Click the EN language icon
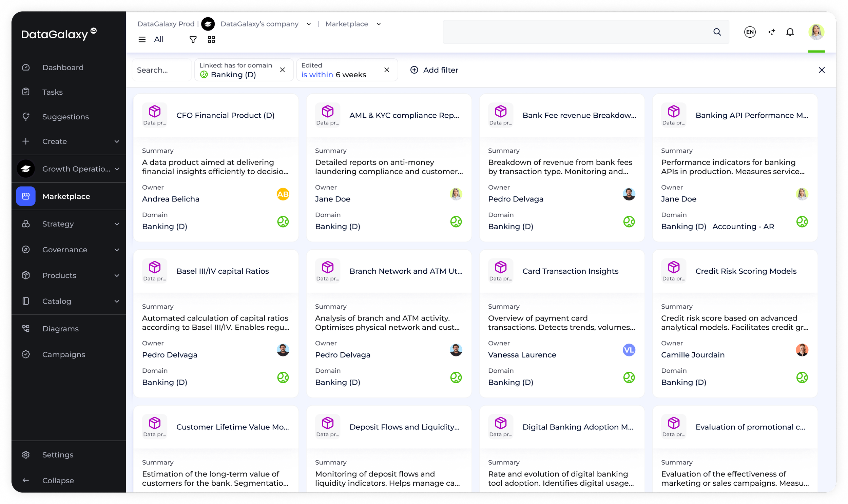The height and width of the screenshot is (504, 848). [750, 32]
